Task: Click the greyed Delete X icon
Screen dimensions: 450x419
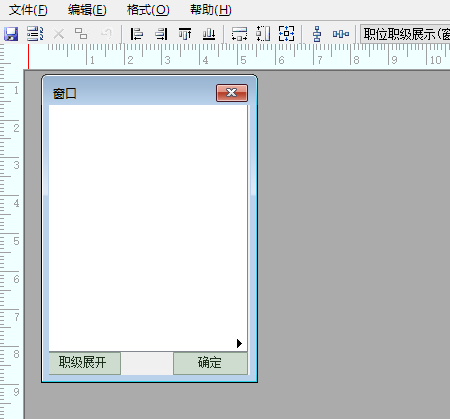Action: click(x=59, y=34)
